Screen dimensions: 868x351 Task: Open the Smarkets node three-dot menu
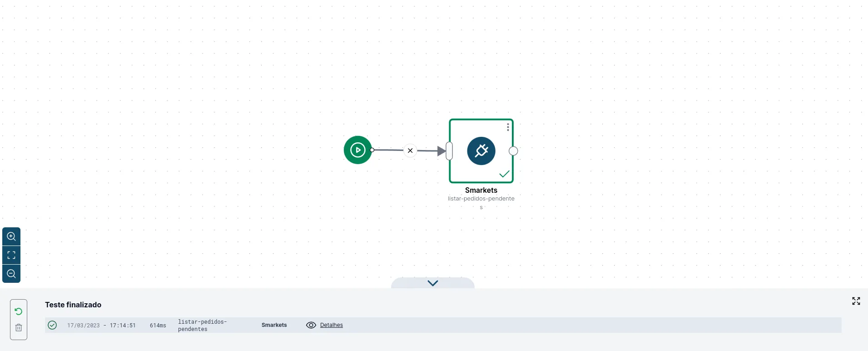[x=508, y=127]
